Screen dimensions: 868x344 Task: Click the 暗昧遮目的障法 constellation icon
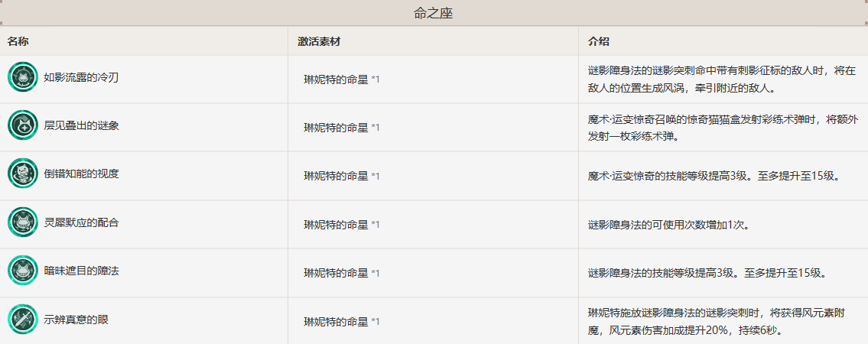pos(23,271)
